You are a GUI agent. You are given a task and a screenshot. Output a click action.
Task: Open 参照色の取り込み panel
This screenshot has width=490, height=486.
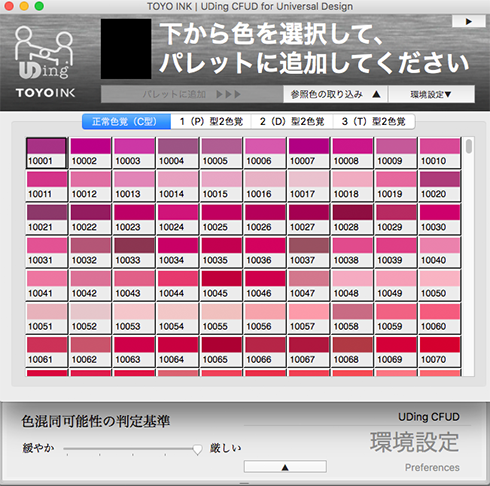pyautogui.click(x=335, y=94)
